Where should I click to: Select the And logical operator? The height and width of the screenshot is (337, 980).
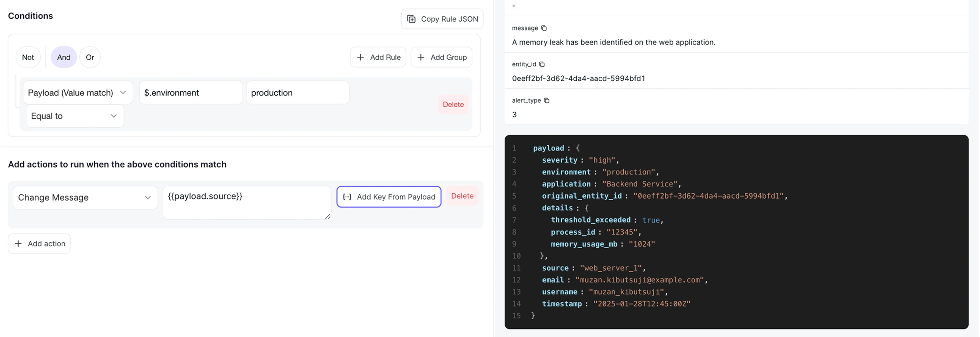[x=64, y=57]
